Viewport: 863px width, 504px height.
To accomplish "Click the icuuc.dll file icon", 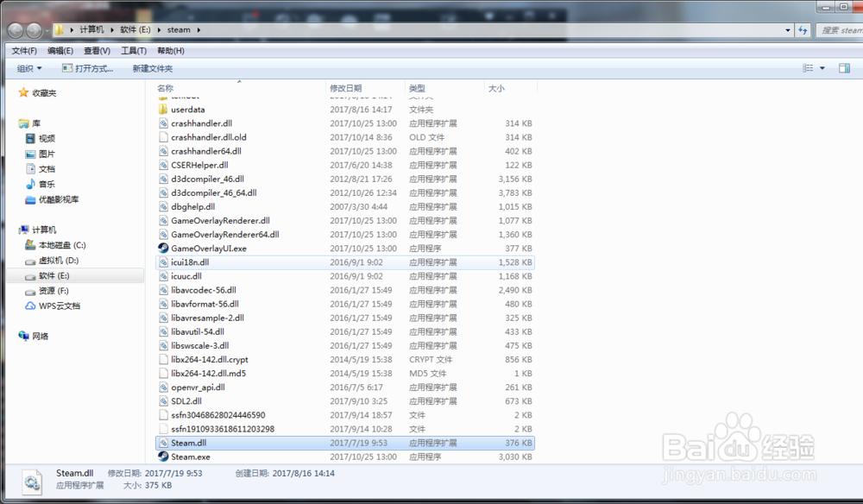I will pyautogui.click(x=163, y=275).
